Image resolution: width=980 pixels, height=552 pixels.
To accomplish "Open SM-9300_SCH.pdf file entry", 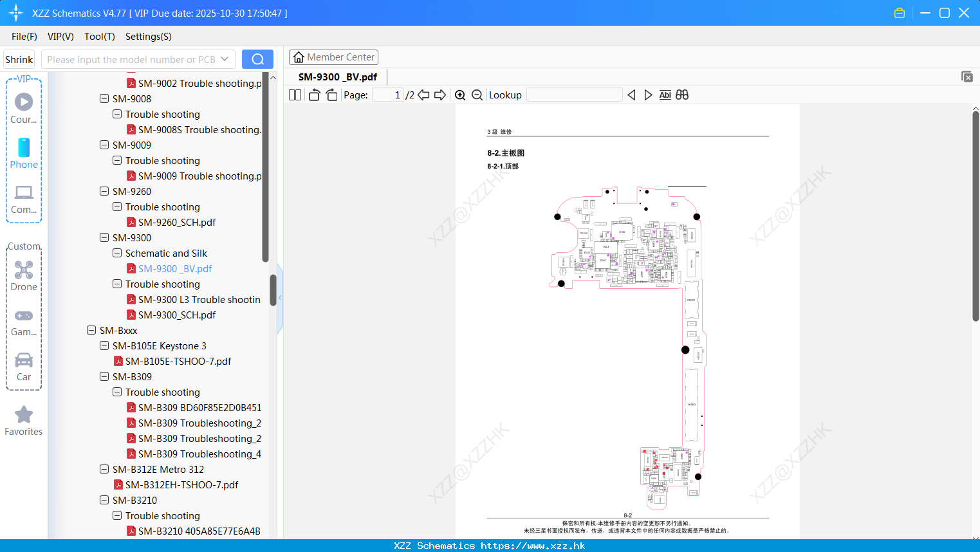I will click(x=177, y=315).
